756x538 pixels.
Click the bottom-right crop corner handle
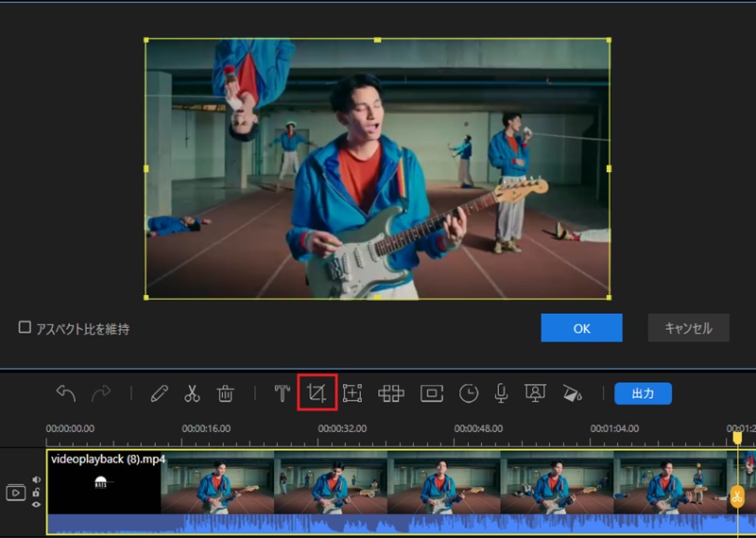609,298
